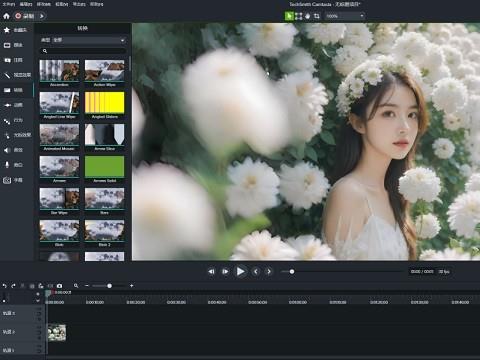
Task: Open the star Favorites sidebar tab
Action: tap(16, 30)
